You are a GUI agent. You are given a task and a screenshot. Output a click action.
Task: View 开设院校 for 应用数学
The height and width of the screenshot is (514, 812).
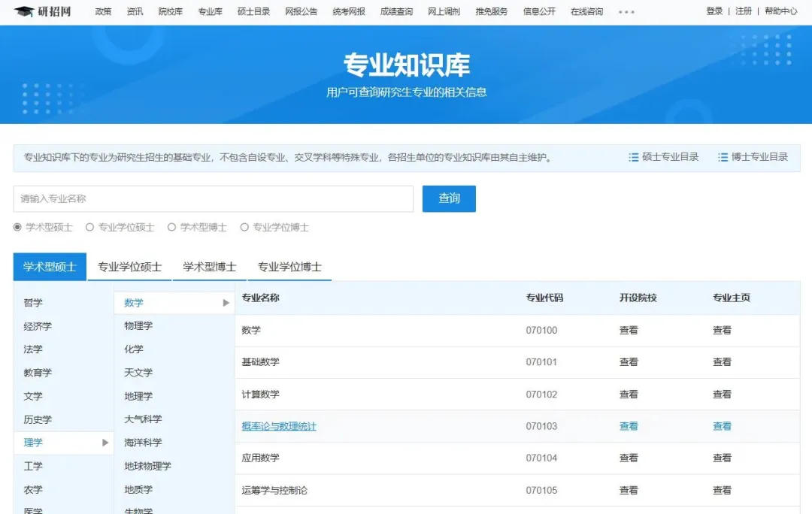pos(629,458)
